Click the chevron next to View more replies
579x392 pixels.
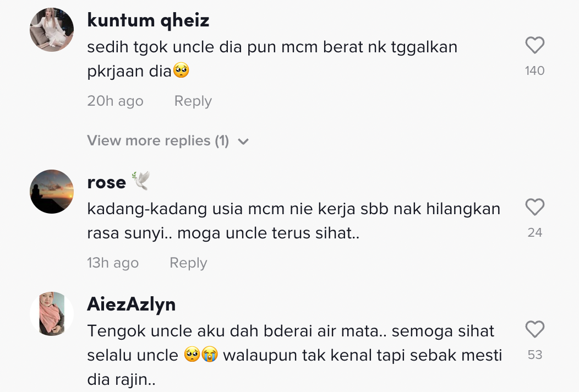243,141
